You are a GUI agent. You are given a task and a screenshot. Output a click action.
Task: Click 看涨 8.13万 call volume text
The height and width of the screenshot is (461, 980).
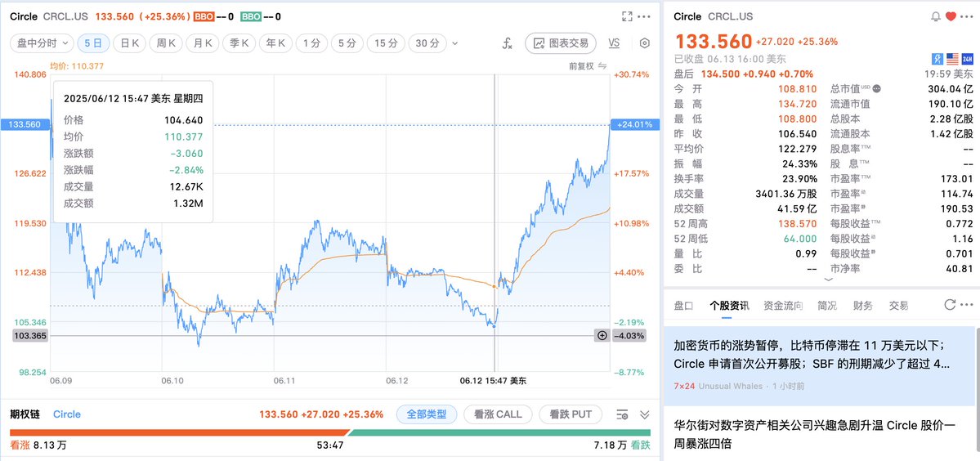tap(38, 445)
